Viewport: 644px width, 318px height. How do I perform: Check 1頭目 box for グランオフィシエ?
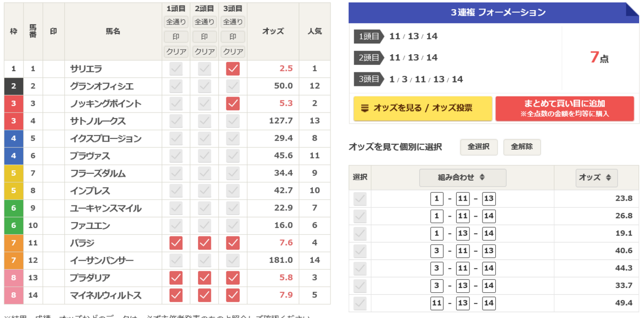coord(176,86)
